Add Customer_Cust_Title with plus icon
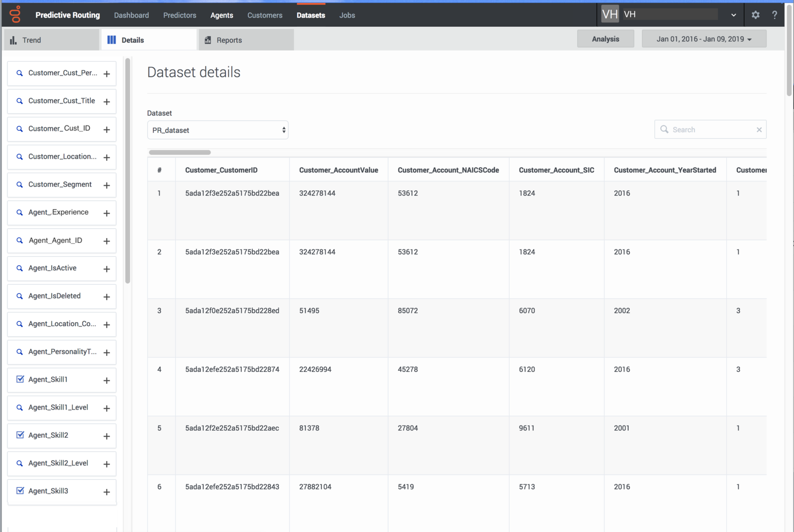The height and width of the screenshot is (532, 794). click(107, 102)
